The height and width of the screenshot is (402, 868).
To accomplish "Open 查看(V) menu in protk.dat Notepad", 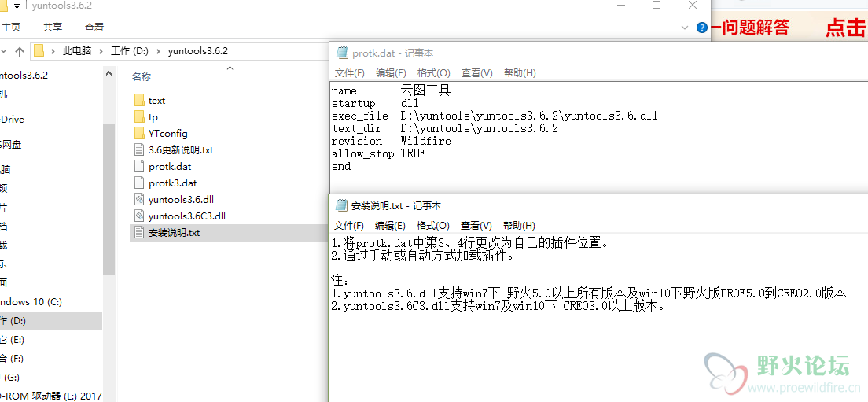I will tap(477, 73).
